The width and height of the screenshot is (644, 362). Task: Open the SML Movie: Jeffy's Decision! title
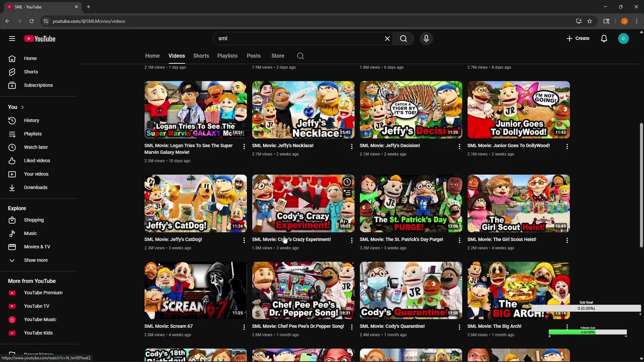tap(389, 146)
